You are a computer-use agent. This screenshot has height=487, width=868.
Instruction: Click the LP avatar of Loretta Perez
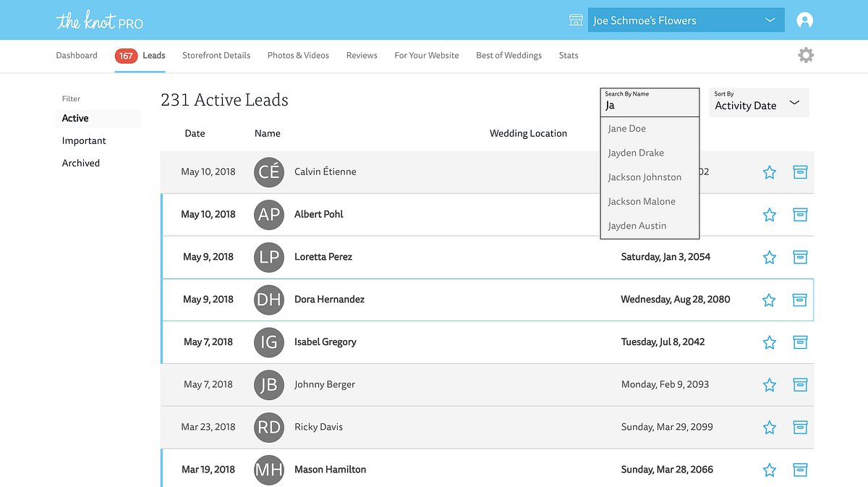(x=269, y=258)
